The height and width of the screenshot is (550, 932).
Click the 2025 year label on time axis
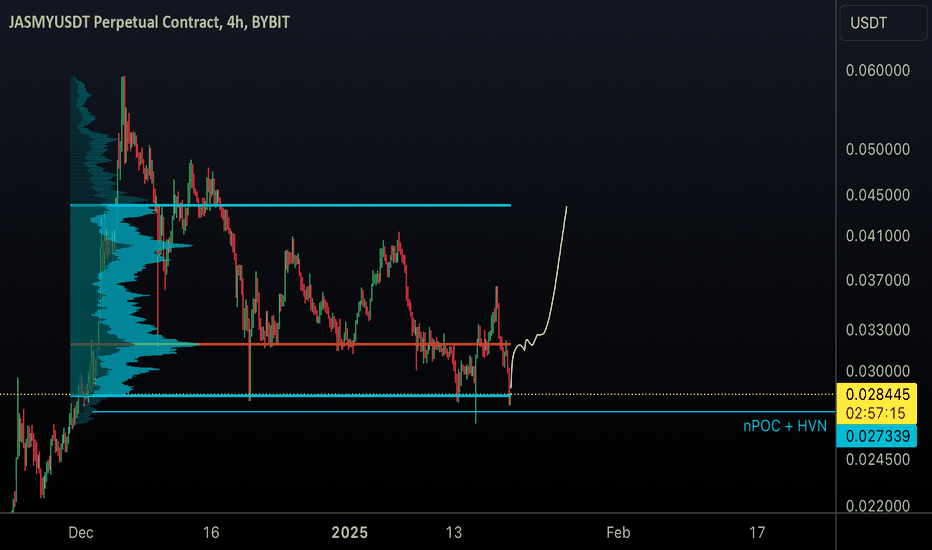pyautogui.click(x=350, y=533)
